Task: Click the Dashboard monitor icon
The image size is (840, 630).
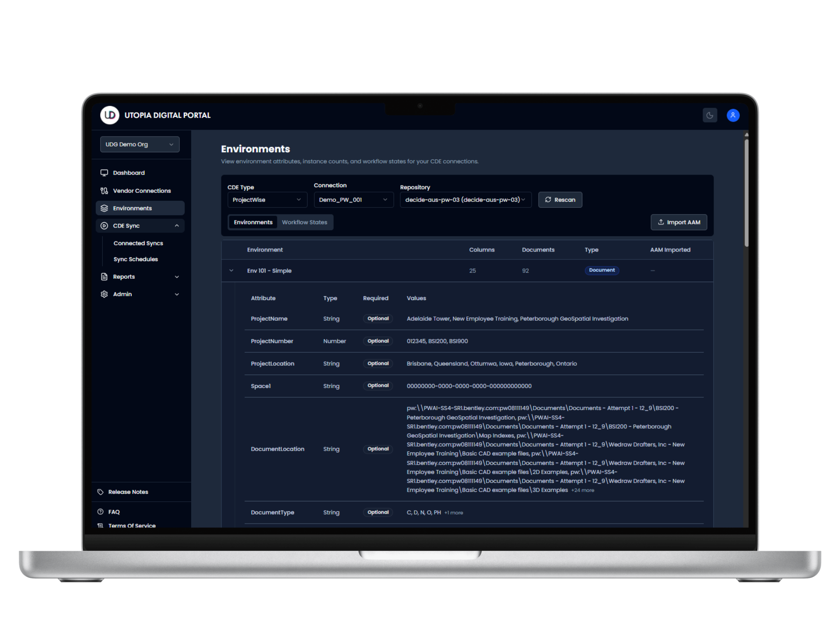Action: 104,173
